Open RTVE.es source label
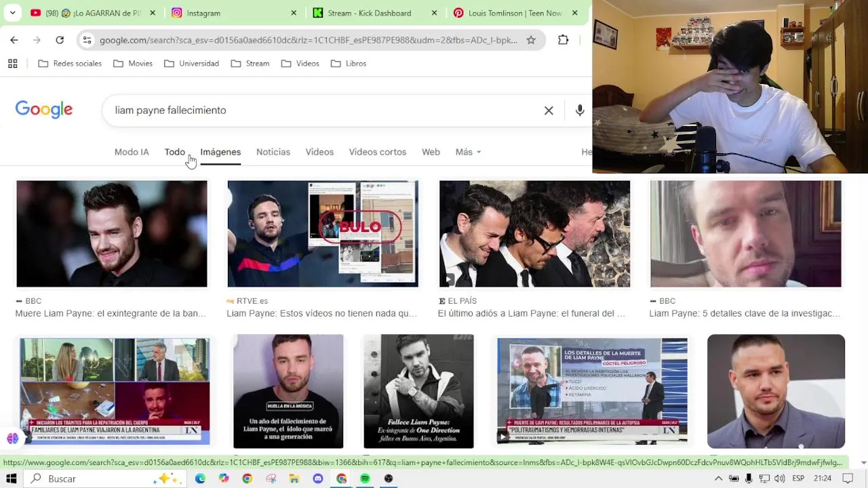This screenshot has width=868, height=488. pyautogui.click(x=248, y=301)
